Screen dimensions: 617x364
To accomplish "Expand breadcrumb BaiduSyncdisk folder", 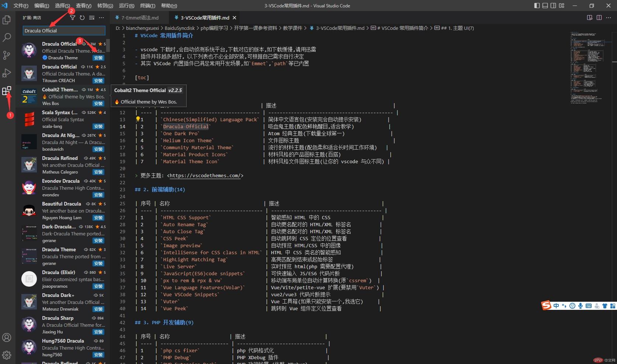I will coord(180,28).
